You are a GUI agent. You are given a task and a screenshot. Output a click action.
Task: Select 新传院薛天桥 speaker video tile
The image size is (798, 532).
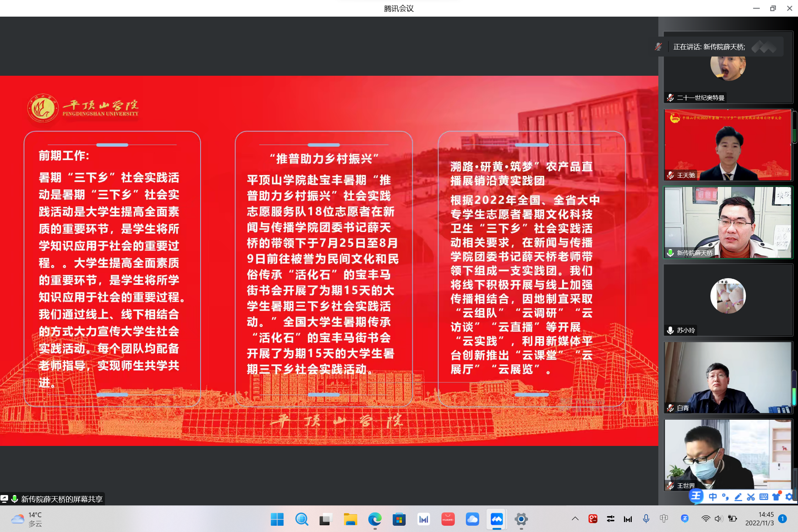click(728, 222)
